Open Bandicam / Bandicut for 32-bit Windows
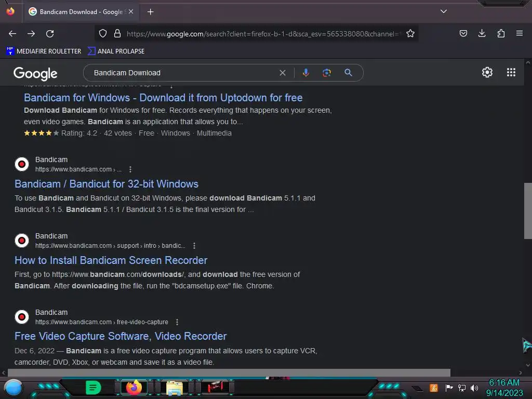Screen dimensions: 532x399 [107, 184]
